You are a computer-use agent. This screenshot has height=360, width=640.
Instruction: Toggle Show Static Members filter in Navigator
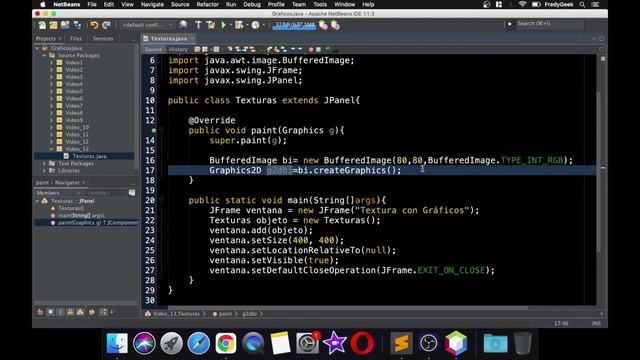[x=60, y=312]
